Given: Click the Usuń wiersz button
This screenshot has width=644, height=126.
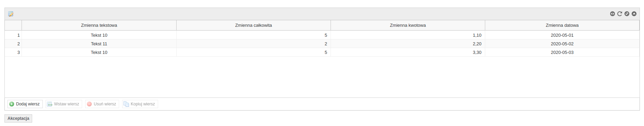Looking at the screenshot, I should [102, 104].
